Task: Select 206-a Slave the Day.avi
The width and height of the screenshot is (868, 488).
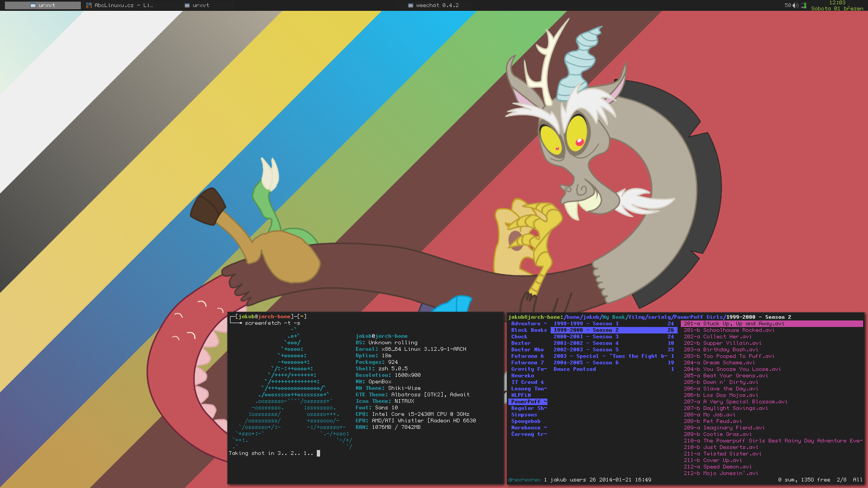Action: pyautogui.click(x=720, y=389)
